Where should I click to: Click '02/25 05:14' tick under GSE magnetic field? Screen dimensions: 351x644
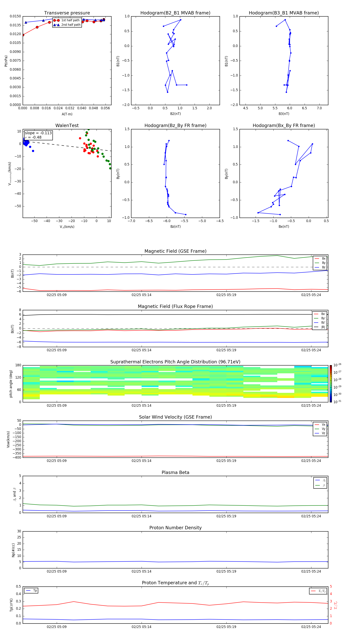pos(141,295)
